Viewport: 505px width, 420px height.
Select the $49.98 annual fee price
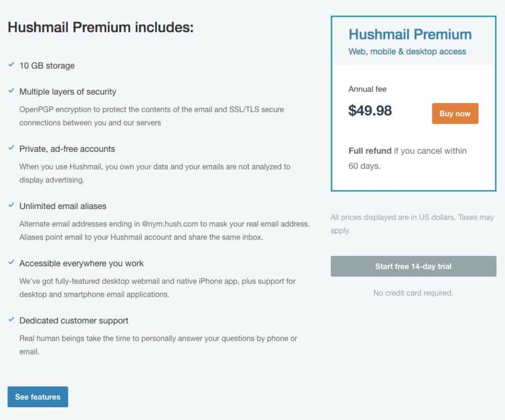coord(370,110)
